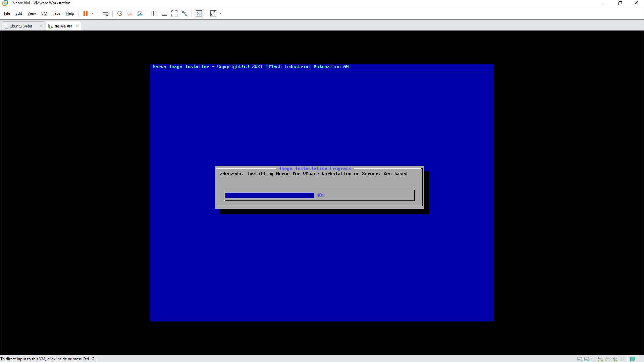
Task: Click the 'To direct input to this VM' status message
Action: 48,359
